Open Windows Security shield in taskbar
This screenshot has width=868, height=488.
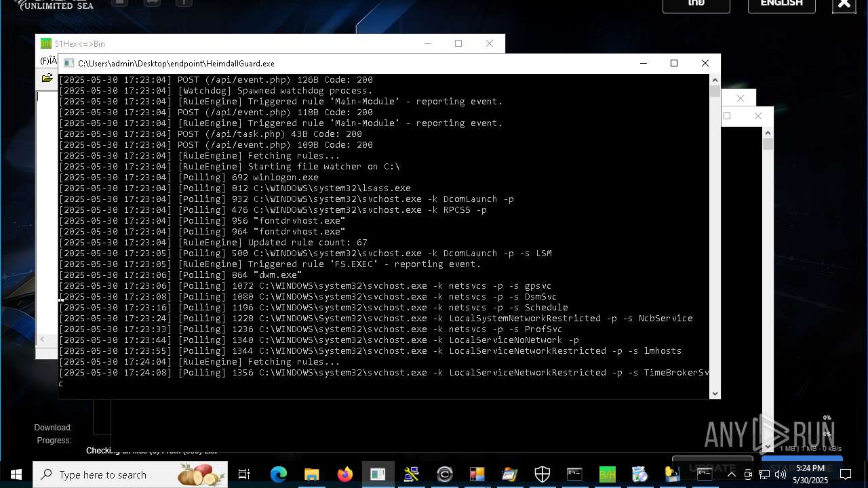[542, 474]
